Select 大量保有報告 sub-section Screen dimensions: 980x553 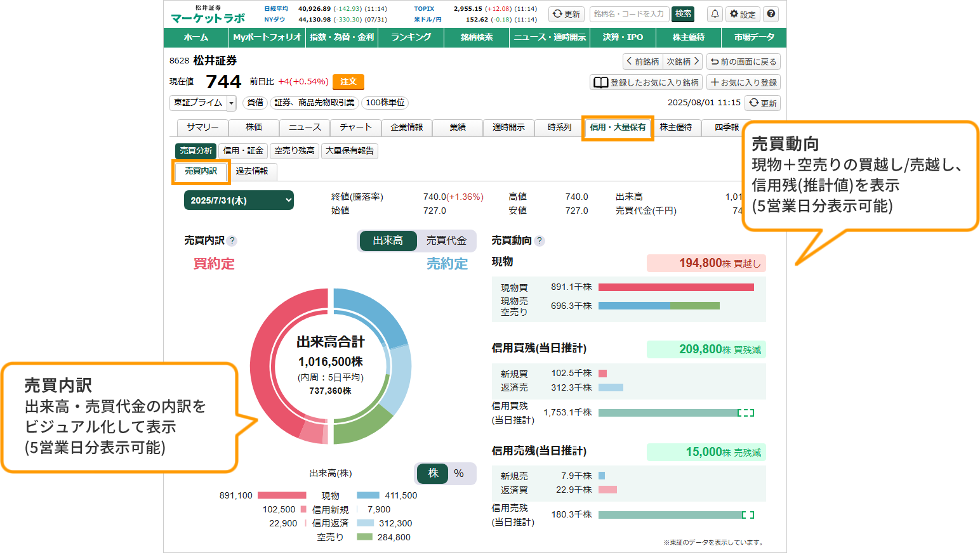click(x=350, y=150)
